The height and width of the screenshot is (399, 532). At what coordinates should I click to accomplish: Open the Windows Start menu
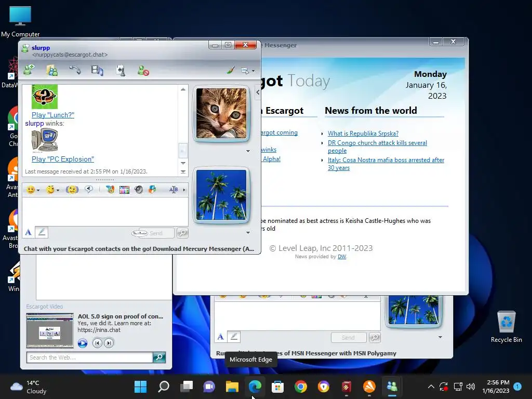[x=140, y=386]
